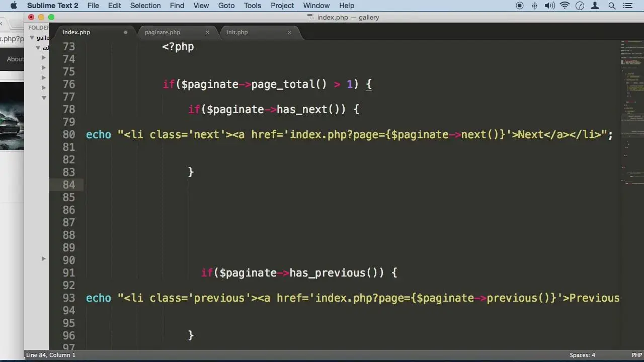The width and height of the screenshot is (644, 362).
Task: Click the unsaved-changes dot on index.php tab
Action: [x=125, y=32]
